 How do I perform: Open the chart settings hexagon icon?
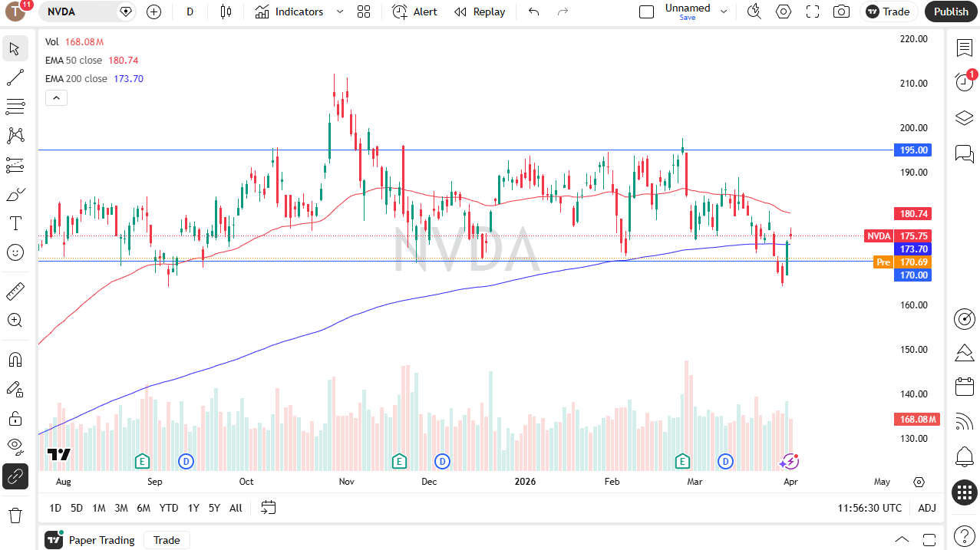pyautogui.click(x=784, y=12)
